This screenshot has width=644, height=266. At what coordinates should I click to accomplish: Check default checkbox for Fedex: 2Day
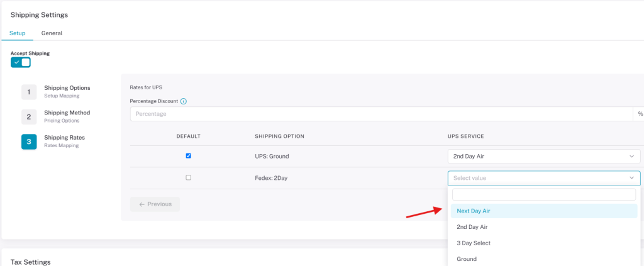tap(189, 178)
